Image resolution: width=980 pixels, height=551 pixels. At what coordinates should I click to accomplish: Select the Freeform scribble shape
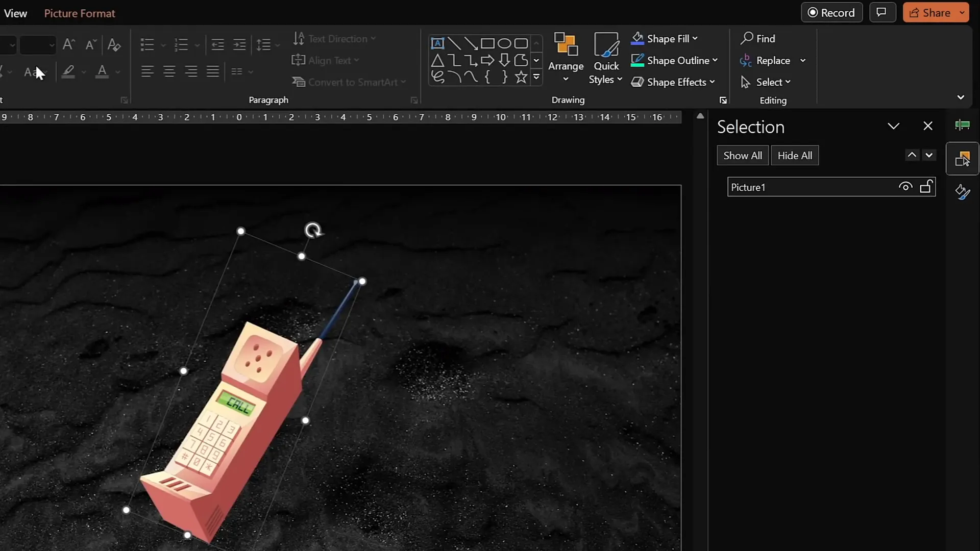point(437,78)
